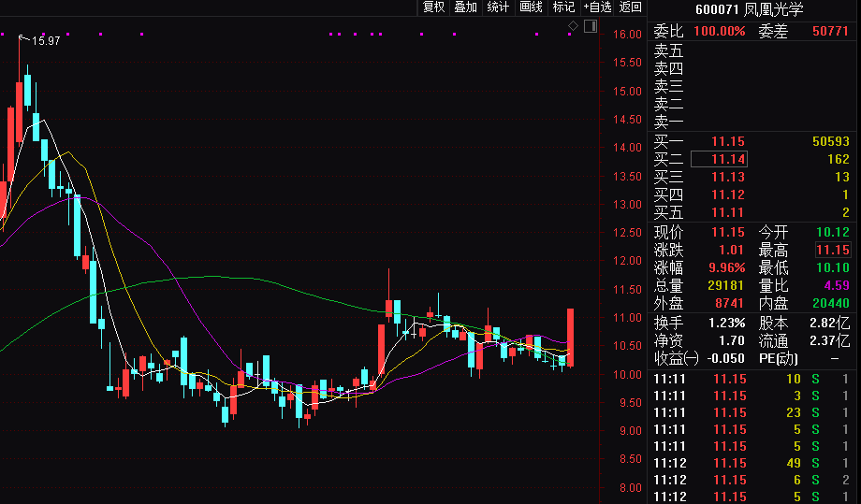Viewport: 861px width, 504px height.
Task: Click the 股本 value 2.82亿
Action: (x=830, y=323)
